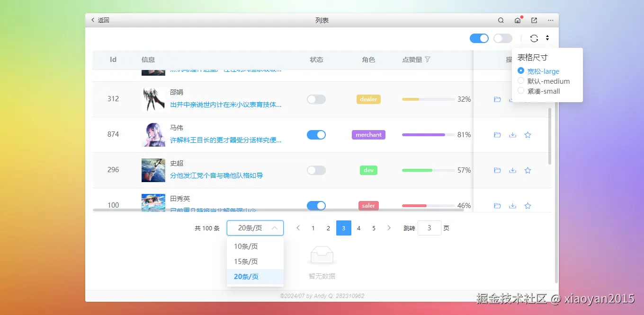Star the 田秀英 row using its star icon

(x=528, y=205)
